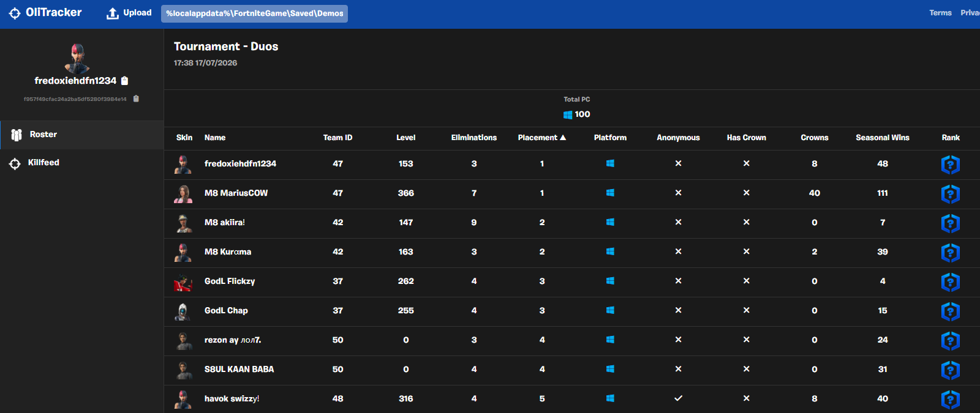
Task: Sort by Level column header
Action: (x=406, y=138)
